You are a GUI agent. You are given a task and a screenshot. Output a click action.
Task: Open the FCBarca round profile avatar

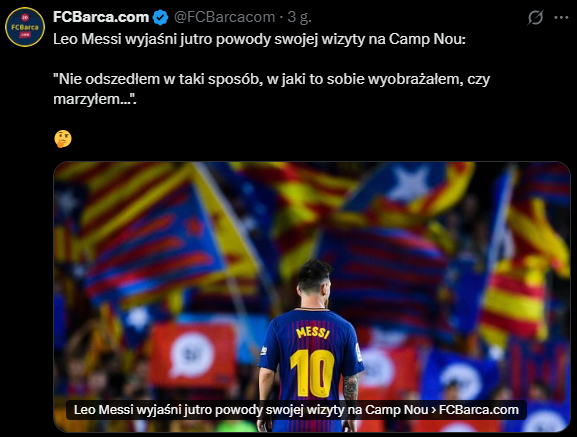[25, 27]
